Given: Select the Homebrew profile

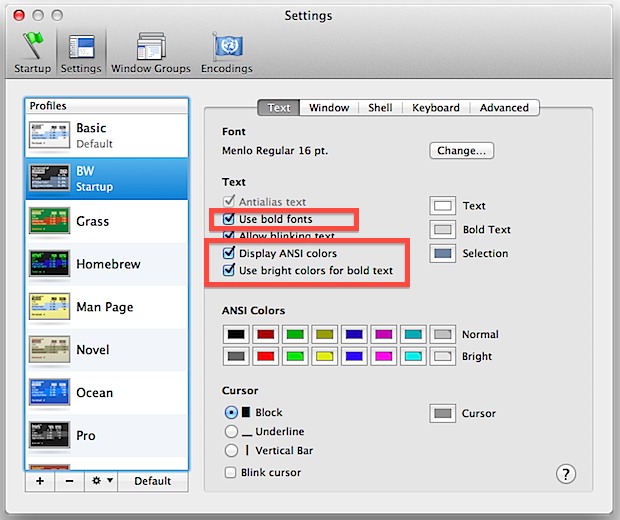Looking at the screenshot, I should click(x=107, y=264).
